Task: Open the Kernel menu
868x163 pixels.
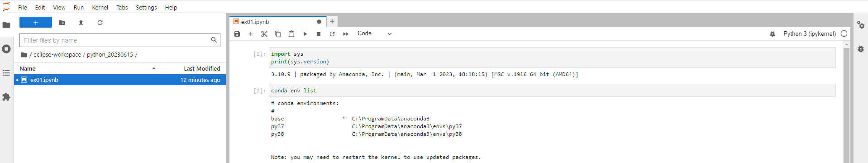Action: point(100,7)
